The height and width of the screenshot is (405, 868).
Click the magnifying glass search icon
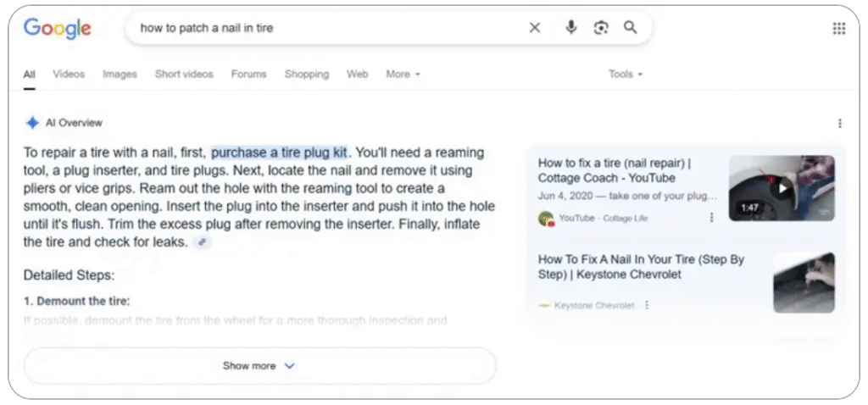point(631,28)
